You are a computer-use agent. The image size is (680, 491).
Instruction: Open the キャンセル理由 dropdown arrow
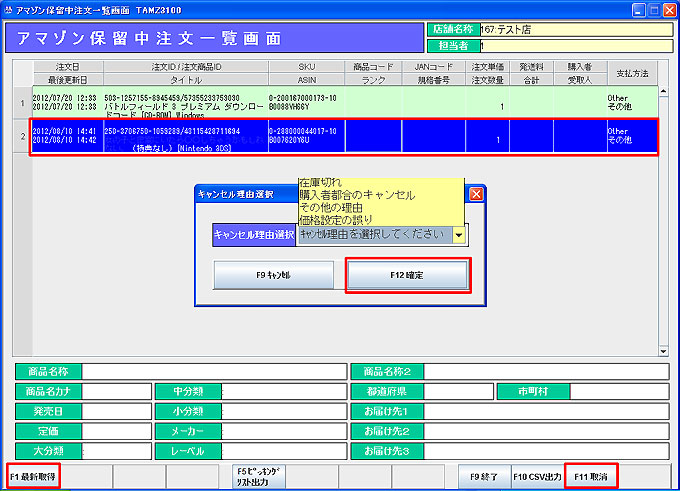[459, 235]
